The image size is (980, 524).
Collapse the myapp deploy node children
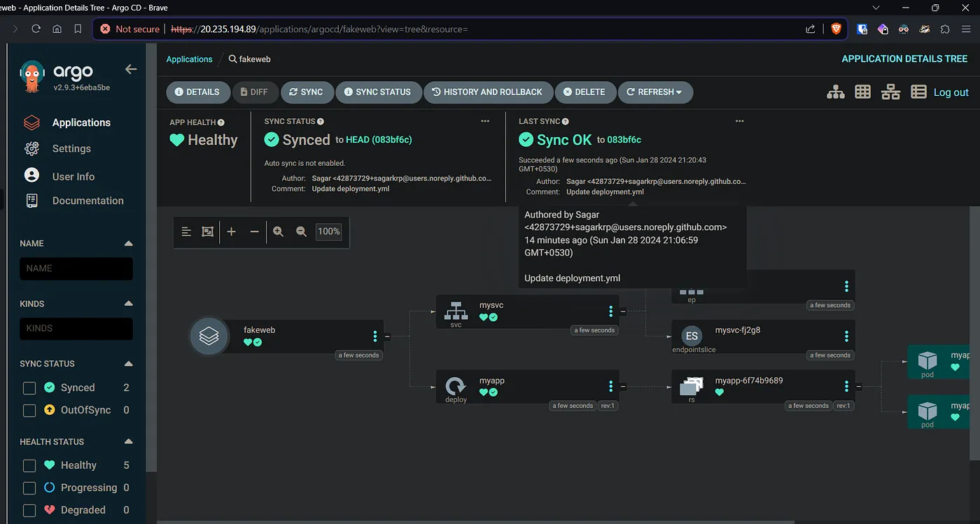tap(623, 387)
